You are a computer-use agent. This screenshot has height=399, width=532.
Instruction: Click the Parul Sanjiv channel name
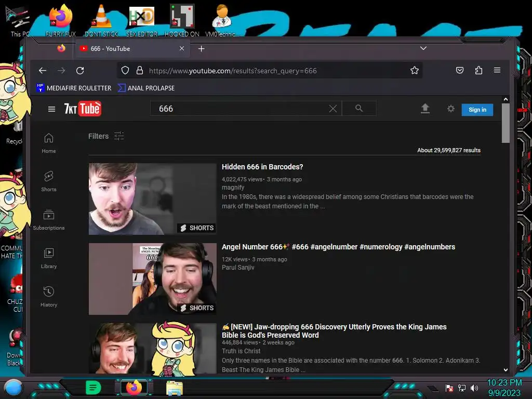click(238, 268)
